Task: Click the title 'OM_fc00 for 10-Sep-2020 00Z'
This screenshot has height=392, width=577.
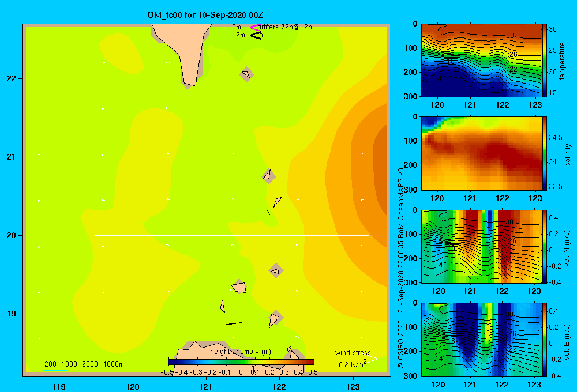Action: click(x=205, y=15)
